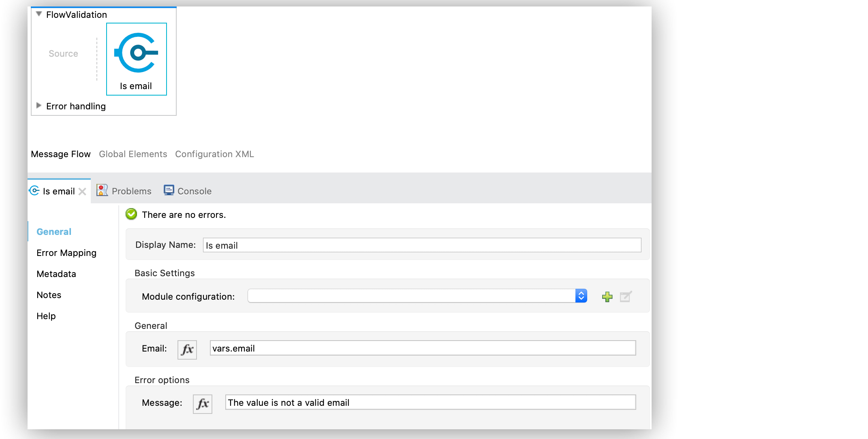
Task: Switch to the Configuration XML tab
Action: tap(214, 154)
